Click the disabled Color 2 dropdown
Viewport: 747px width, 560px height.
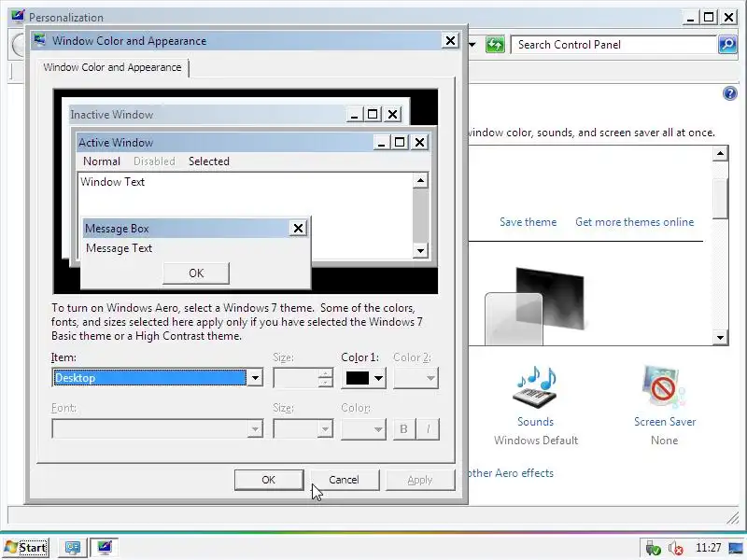click(416, 378)
